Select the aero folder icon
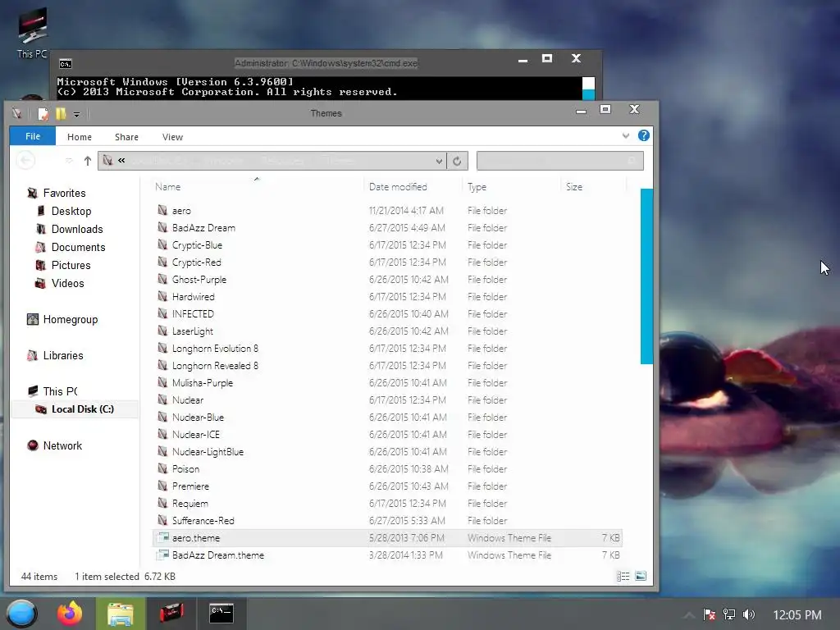The width and height of the screenshot is (840, 630). tap(163, 210)
